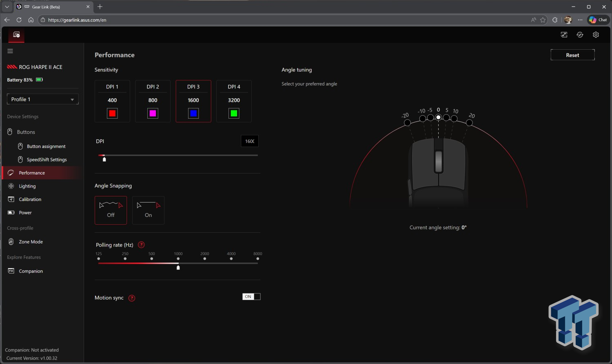Screen dimensions: 612x364
Task: Select the DPI 1 400 stage
Action: point(112,101)
